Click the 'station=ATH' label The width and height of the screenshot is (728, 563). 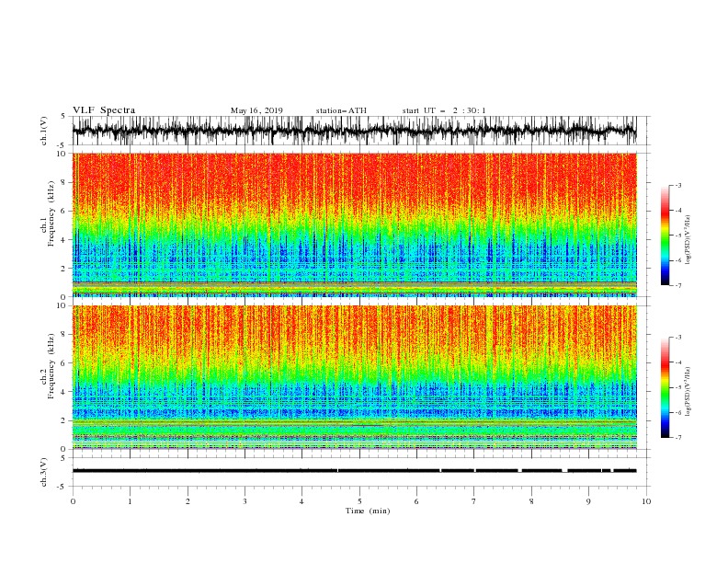(341, 110)
